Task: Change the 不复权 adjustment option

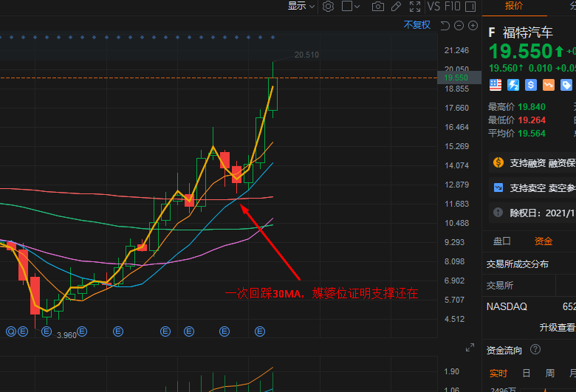Action: coord(417,25)
